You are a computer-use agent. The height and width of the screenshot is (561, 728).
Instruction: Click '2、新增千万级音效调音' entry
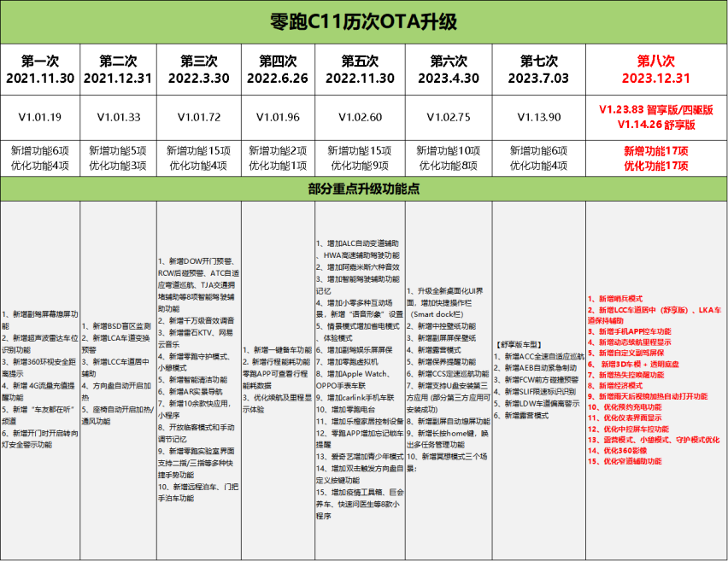[196, 321]
